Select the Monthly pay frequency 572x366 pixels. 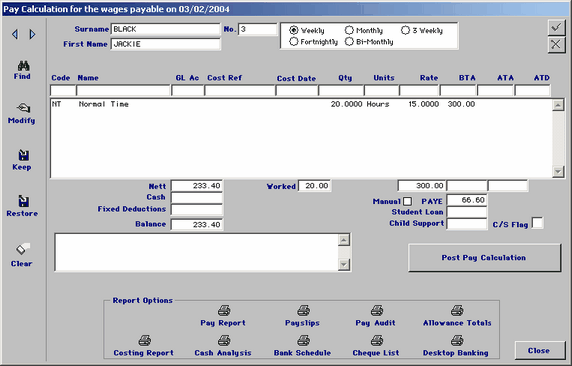(x=349, y=30)
